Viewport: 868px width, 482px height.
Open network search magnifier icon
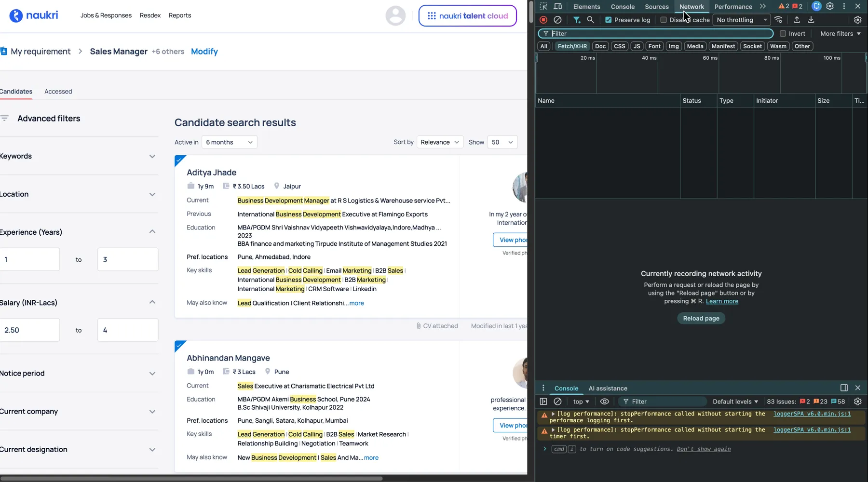click(590, 20)
